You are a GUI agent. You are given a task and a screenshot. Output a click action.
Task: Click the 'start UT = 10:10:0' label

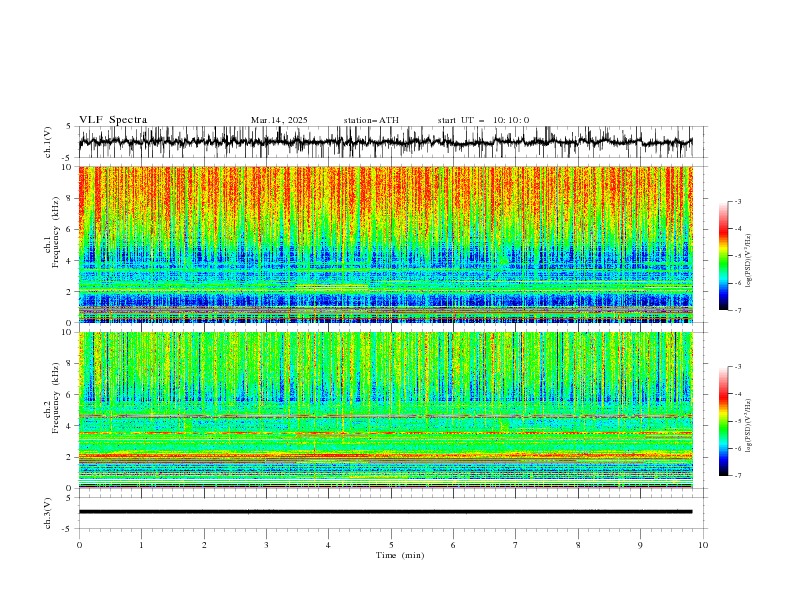[x=483, y=120]
